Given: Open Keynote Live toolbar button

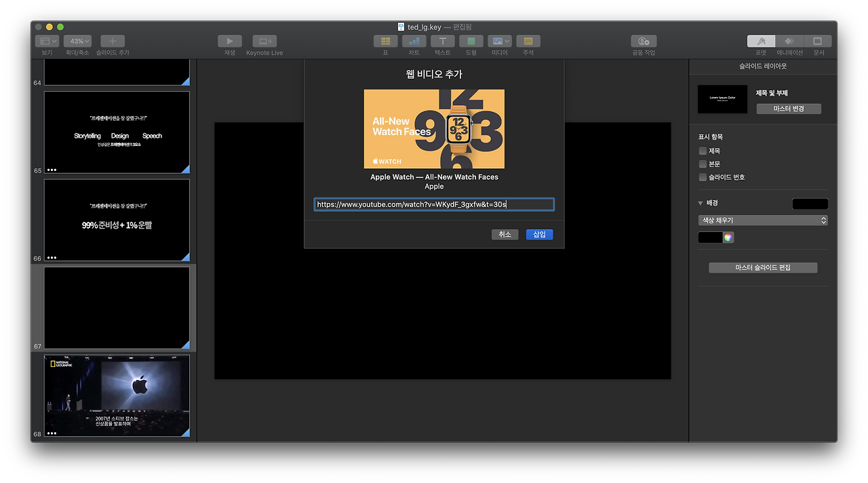Looking at the screenshot, I should coord(264,41).
